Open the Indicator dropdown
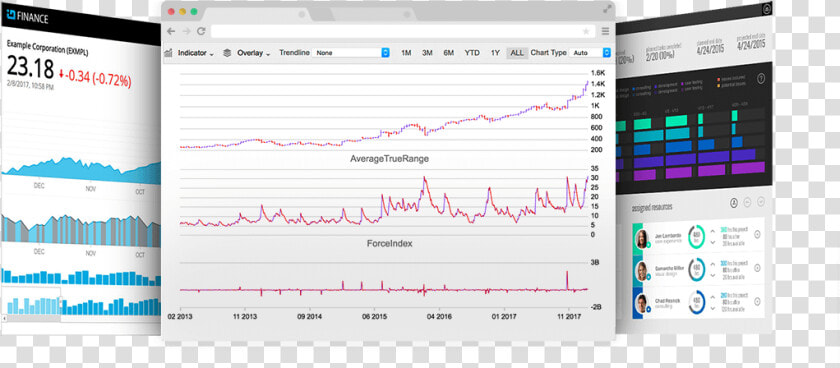 [196, 53]
